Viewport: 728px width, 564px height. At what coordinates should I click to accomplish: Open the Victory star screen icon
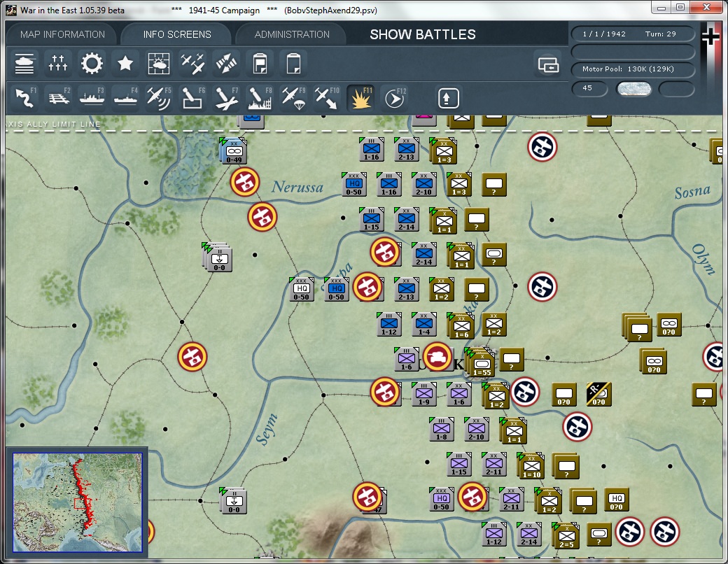125,63
